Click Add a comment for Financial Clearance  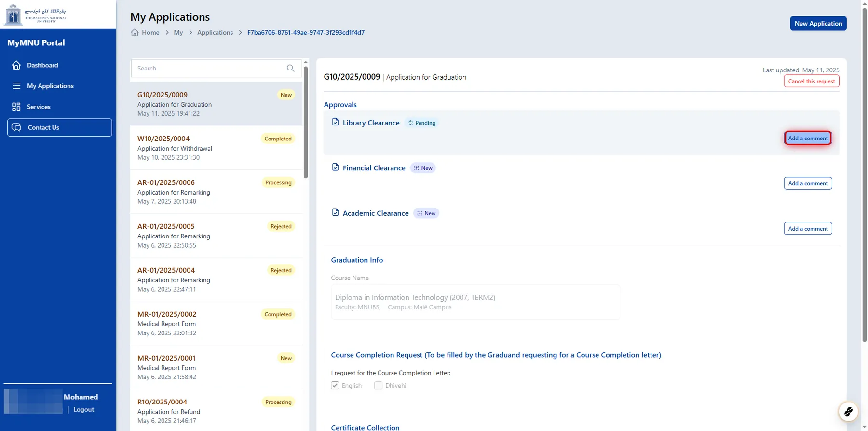[808, 183]
